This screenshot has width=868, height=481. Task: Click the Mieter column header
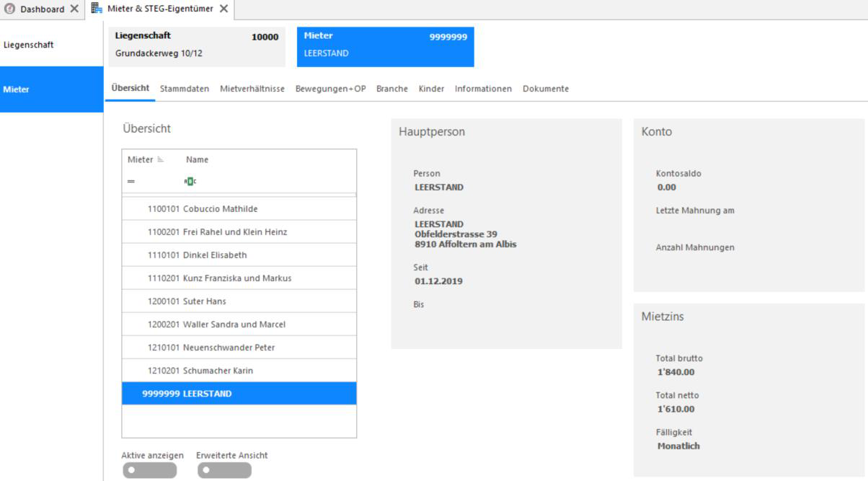pyautogui.click(x=140, y=160)
